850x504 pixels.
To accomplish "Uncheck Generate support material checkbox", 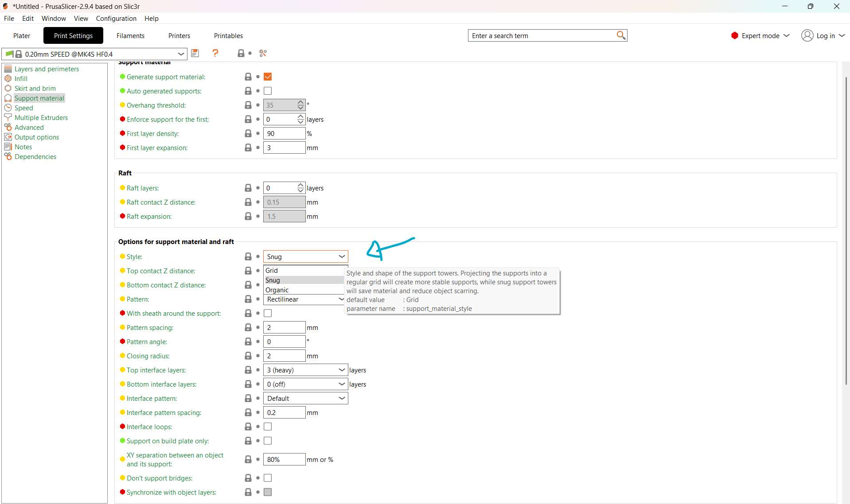I will point(268,77).
